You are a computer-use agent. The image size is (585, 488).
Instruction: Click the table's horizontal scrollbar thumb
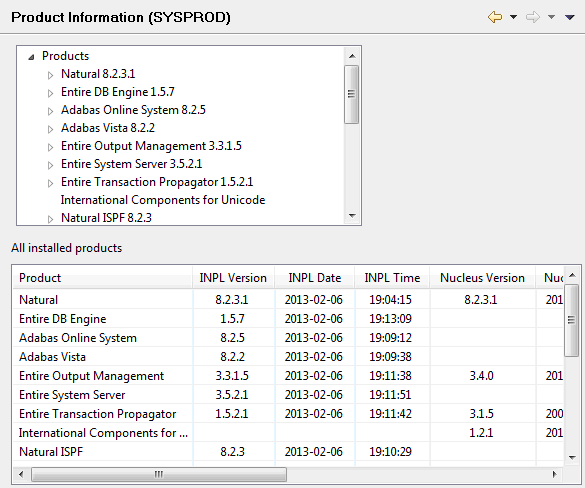coord(159,475)
